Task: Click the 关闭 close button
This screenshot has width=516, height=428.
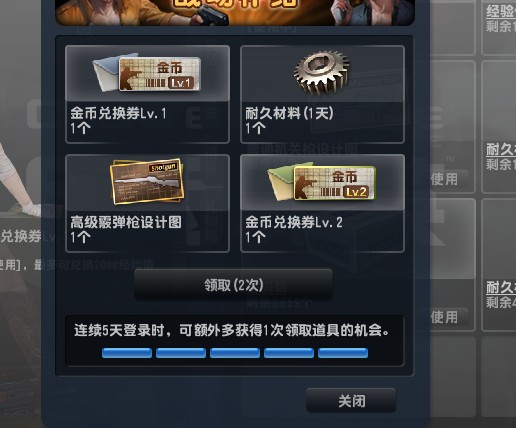Action: pos(351,400)
